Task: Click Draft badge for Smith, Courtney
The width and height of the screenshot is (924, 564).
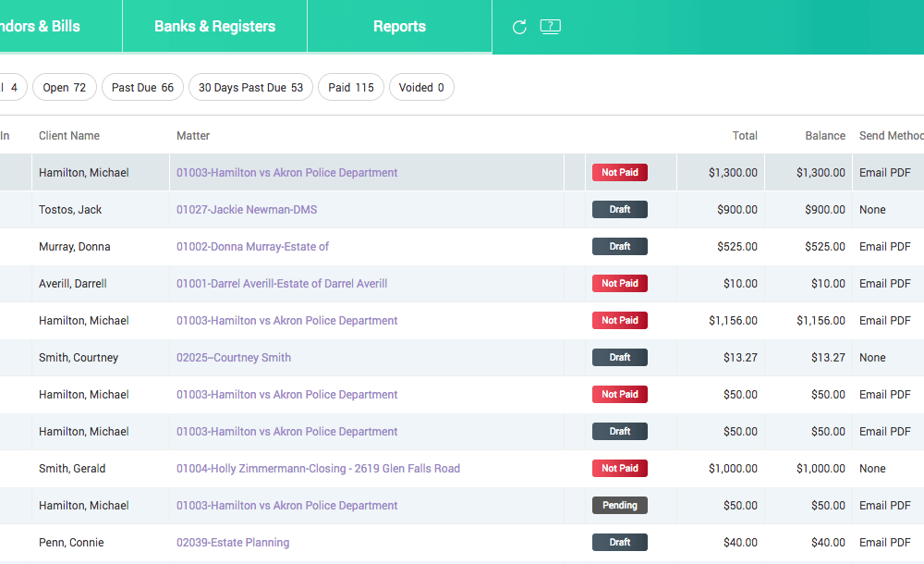Action: coord(620,358)
